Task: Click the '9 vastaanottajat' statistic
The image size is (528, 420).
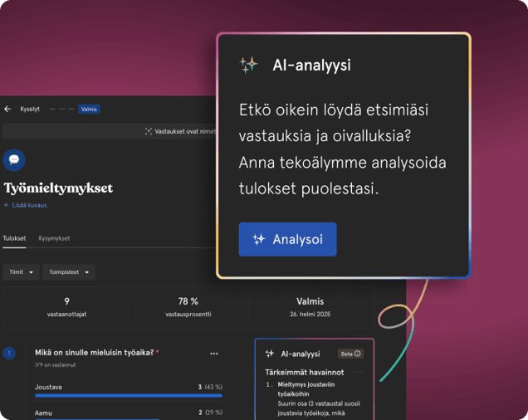Action: click(x=66, y=307)
